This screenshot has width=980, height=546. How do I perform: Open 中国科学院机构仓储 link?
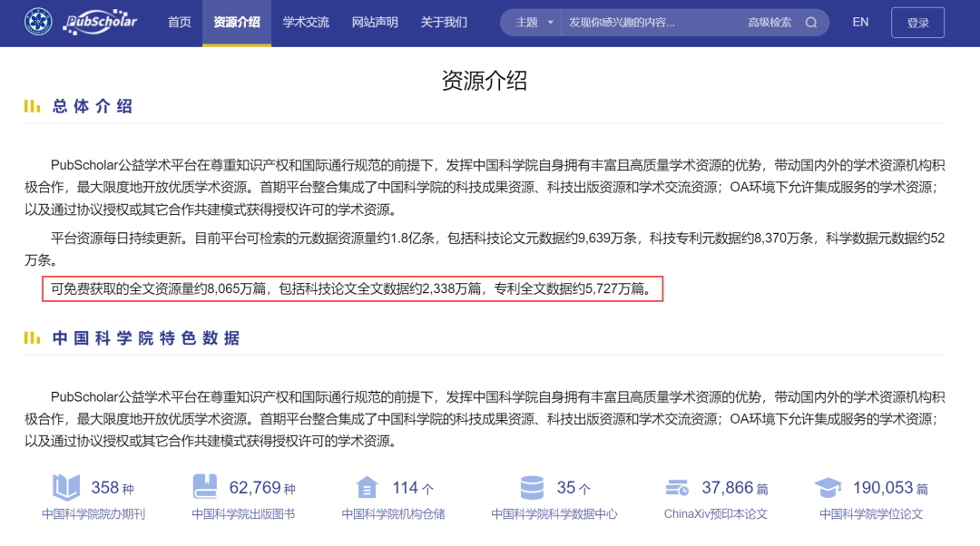393,514
